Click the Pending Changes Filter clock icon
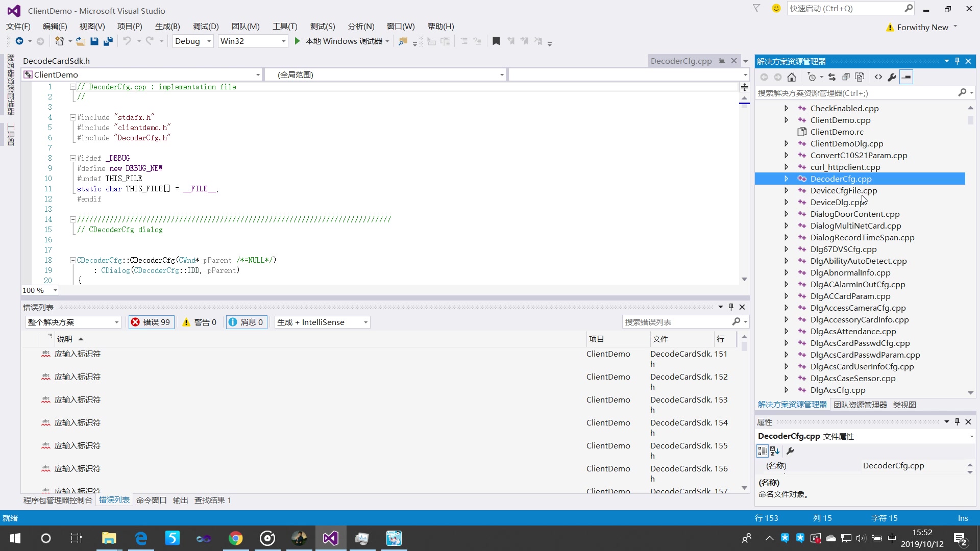This screenshot has width=980, height=551. (x=812, y=77)
